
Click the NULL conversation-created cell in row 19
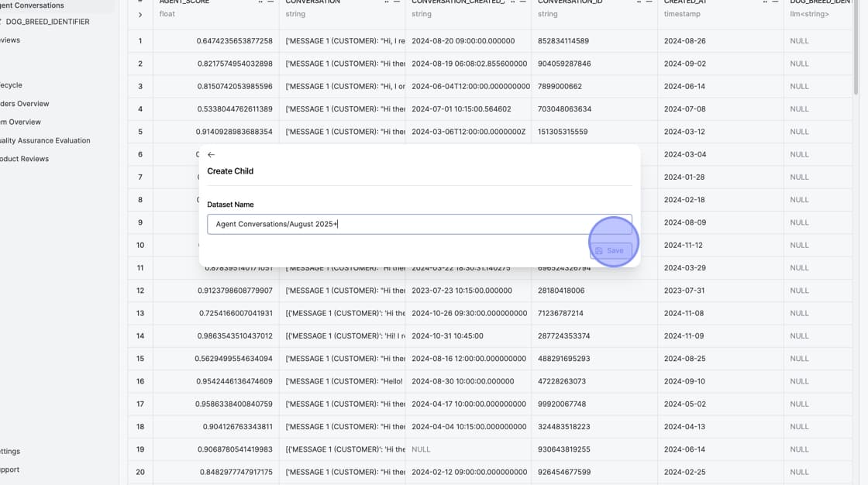tap(421, 449)
